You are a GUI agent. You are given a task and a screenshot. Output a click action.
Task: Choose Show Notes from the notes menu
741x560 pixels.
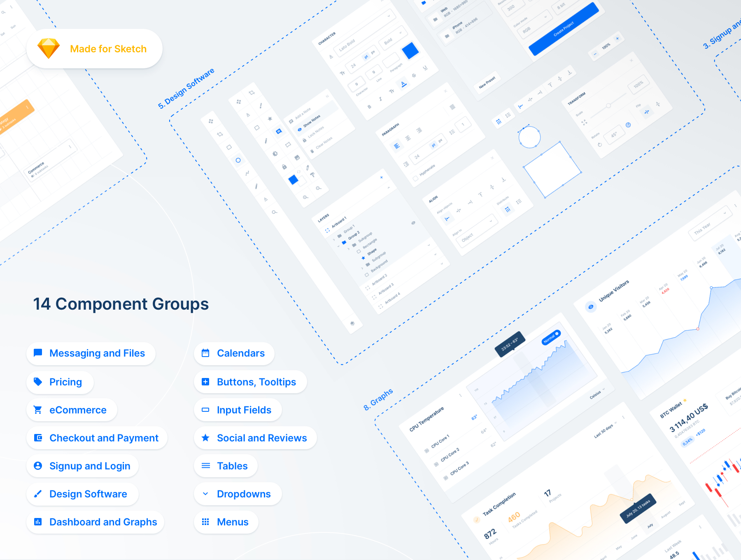pos(311,121)
